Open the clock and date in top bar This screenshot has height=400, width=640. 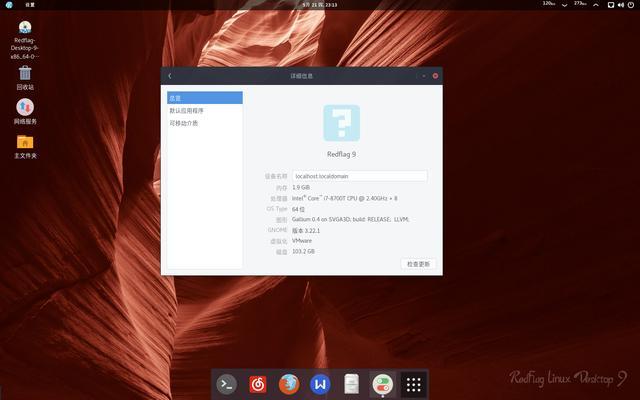pyautogui.click(x=320, y=5)
